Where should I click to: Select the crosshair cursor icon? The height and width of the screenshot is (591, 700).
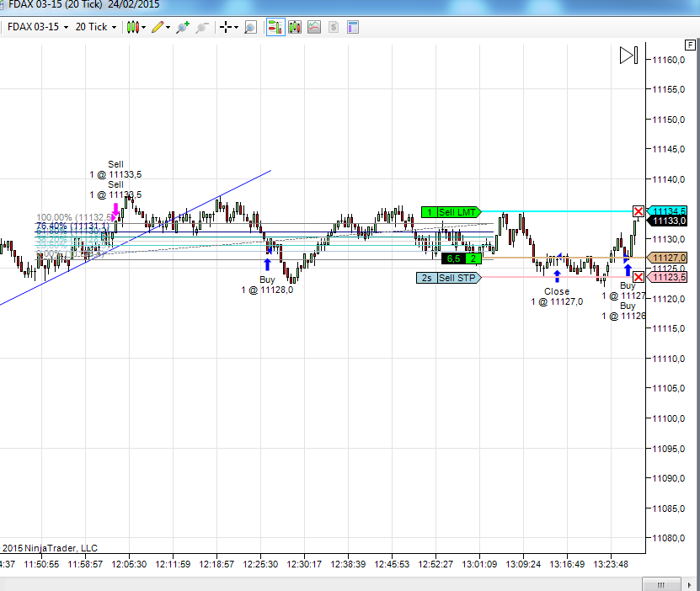click(x=226, y=27)
